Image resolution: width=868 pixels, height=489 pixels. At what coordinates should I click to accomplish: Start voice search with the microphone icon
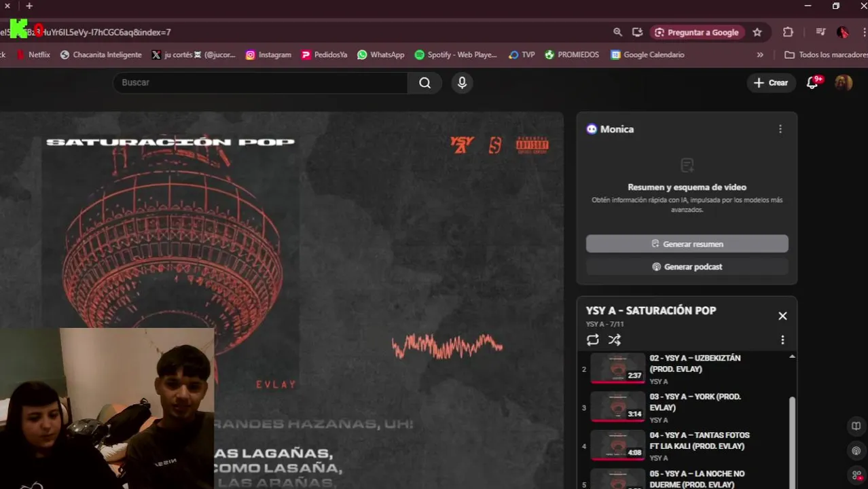(462, 83)
